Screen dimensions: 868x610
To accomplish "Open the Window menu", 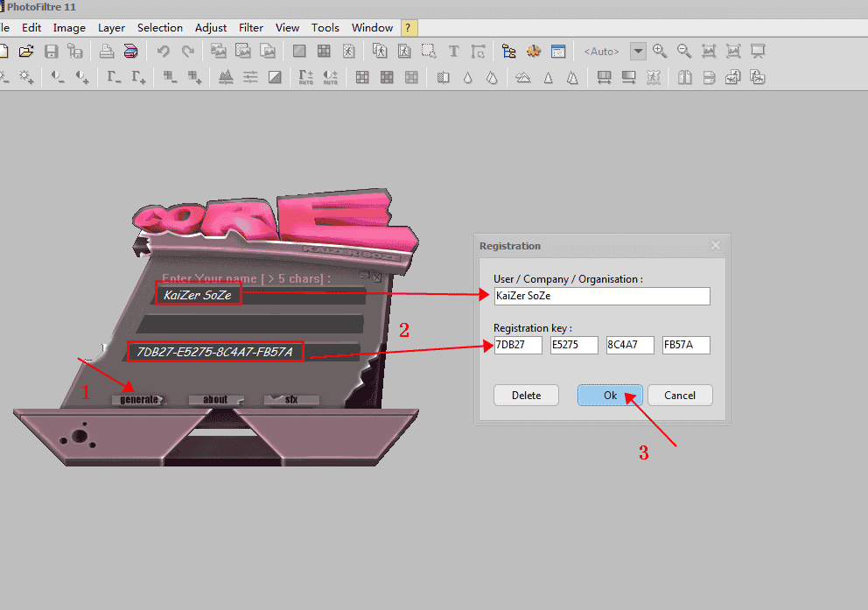I will click(372, 28).
